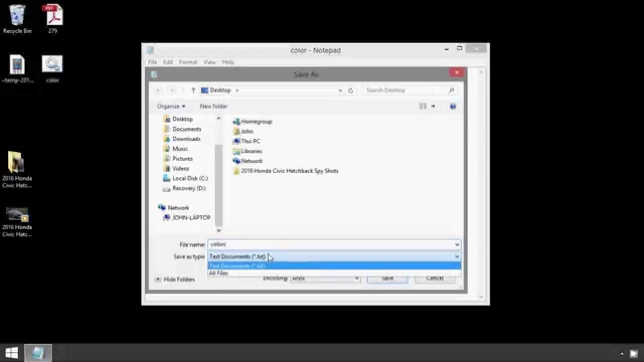This screenshot has width=644, height=362.
Task: Click the Windows Start button
Action: [12, 352]
